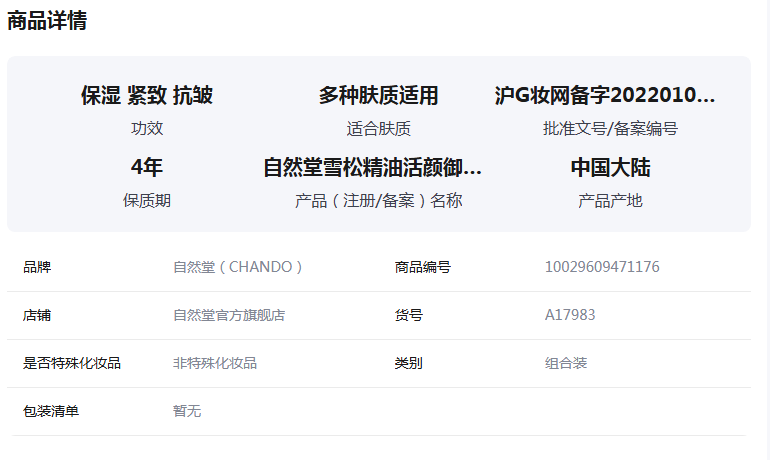Viewport: 770px width, 460px height.
Task: Click the 功效 label
Action: coord(146,129)
